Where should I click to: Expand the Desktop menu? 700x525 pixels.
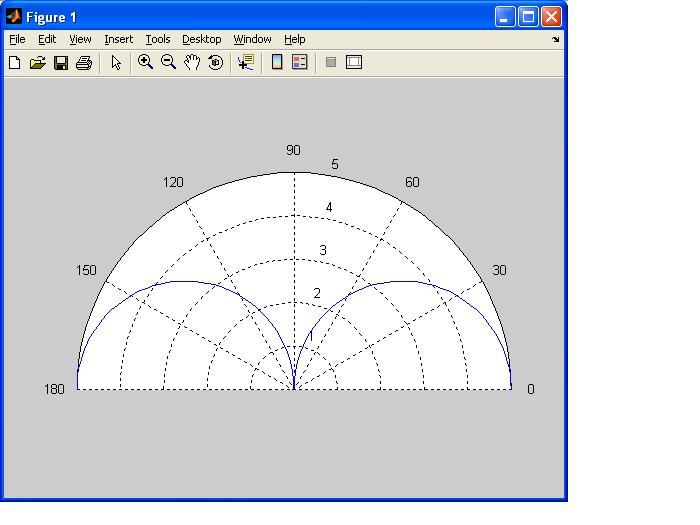pos(201,39)
